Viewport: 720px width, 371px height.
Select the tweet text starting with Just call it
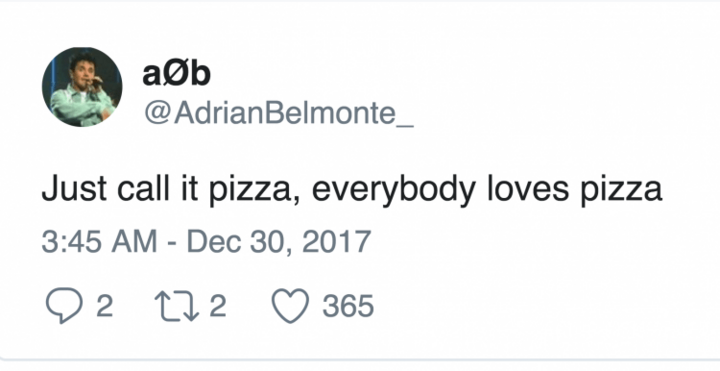[x=352, y=189]
